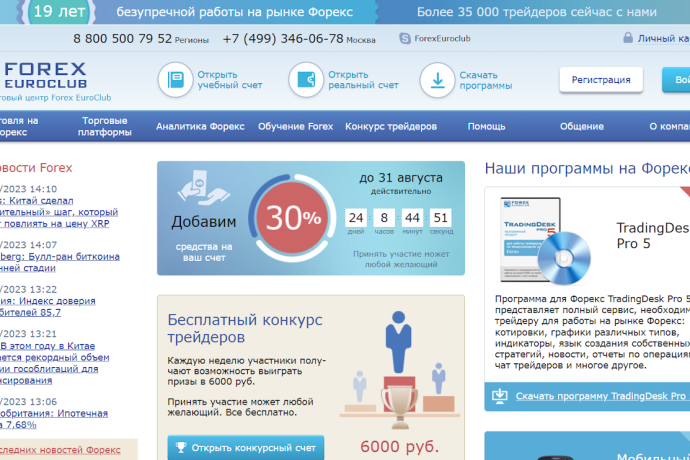The width and height of the screenshot is (690, 460).
Task: Click the money hands icon on bonus banner
Action: coord(203,188)
